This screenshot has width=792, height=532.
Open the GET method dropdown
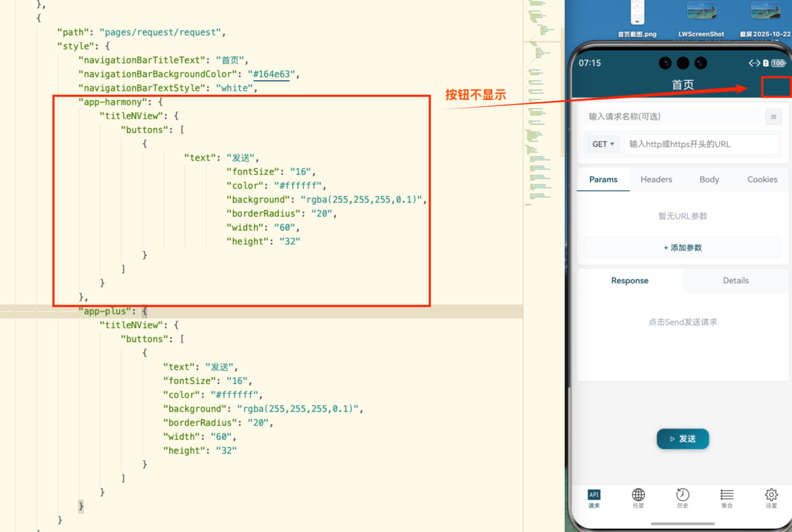pyautogui.click(x=603, y=144)
